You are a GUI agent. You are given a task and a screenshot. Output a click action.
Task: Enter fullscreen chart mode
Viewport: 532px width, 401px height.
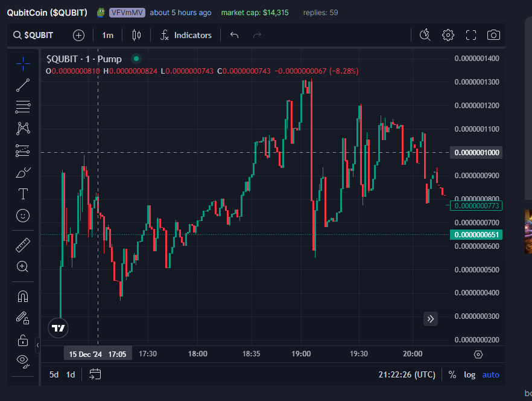click(471, 35)
